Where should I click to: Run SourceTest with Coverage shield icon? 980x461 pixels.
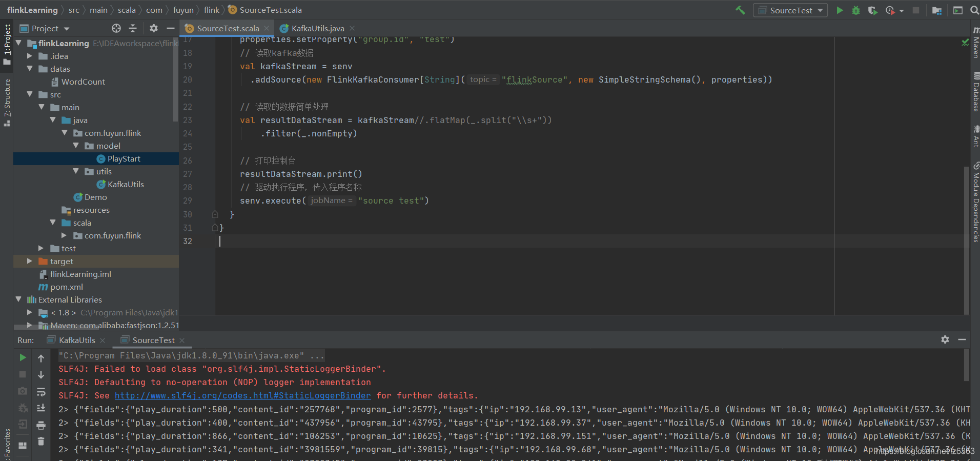coord(872,10)
